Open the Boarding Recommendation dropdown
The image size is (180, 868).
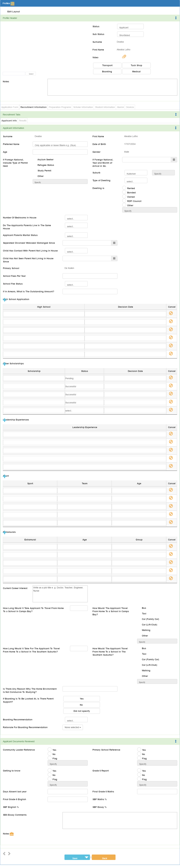click(x=76, y=719)
